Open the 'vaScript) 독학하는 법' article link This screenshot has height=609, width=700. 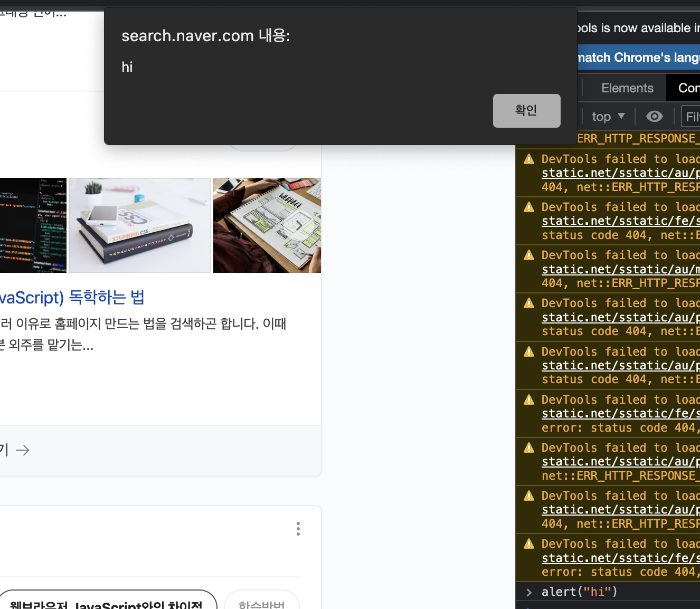[72, 298]
